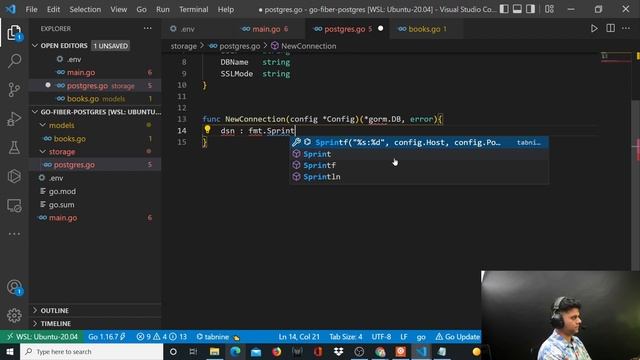The width and height of the screenshot is (640, 360).
Task: Choose plain Sprint from autocomplete list
Action: click(x=419, y=154)
